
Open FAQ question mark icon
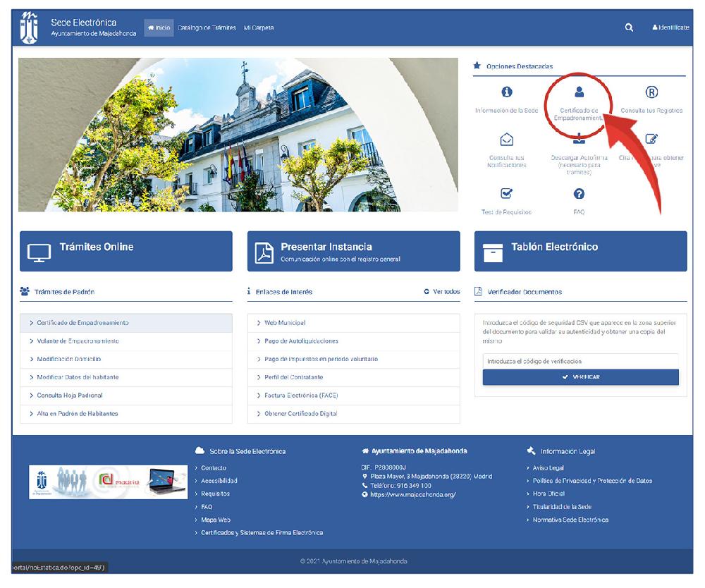(579, 194)
